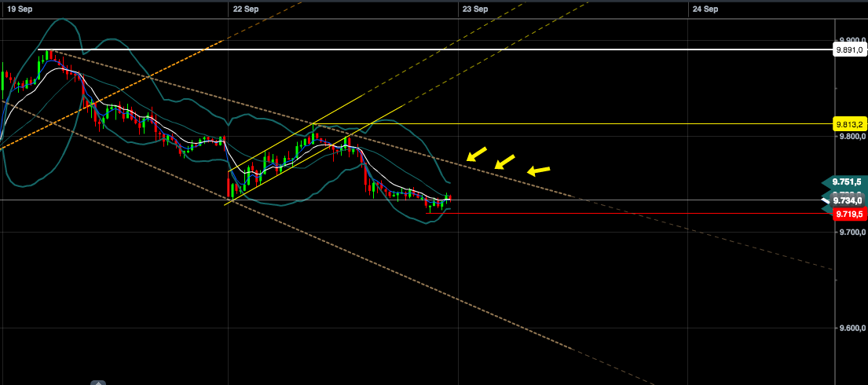868x385 pixels.
Task: Click the 9.900,0 price axis tick
Action: (852, 40)
